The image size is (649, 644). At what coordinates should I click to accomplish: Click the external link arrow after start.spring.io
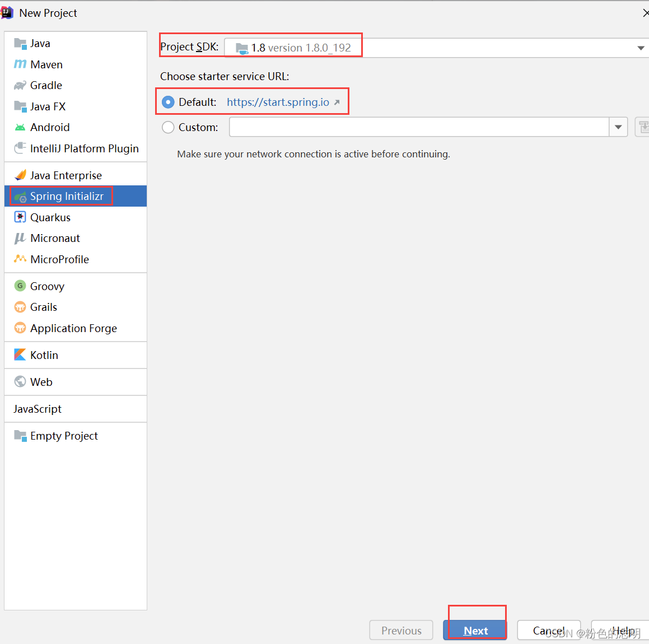[x=337, y=102]
